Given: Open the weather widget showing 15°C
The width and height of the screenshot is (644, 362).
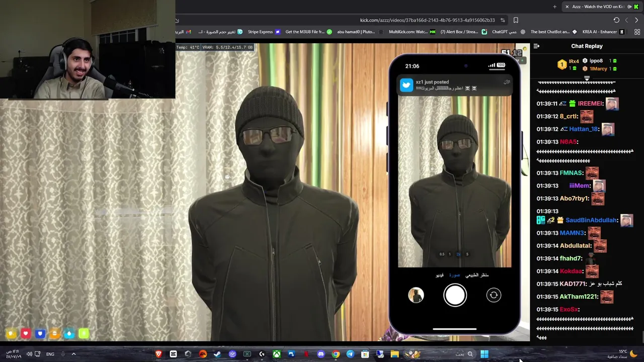Looking at the screenshot, I should point(622,354).
